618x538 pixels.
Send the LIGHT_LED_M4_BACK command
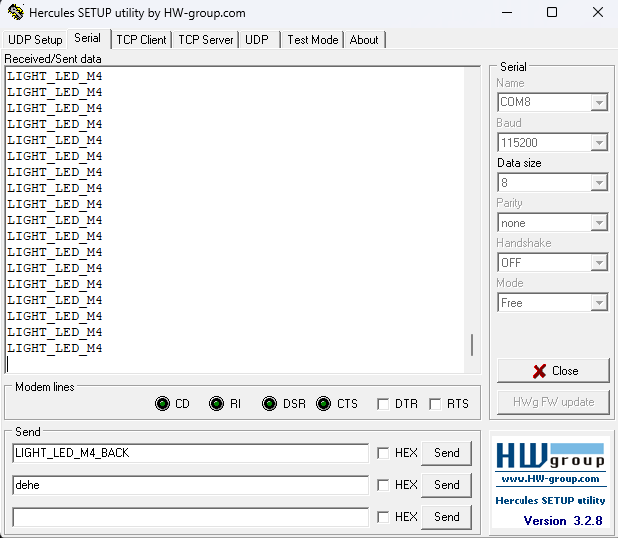click(x=447, y=453)
